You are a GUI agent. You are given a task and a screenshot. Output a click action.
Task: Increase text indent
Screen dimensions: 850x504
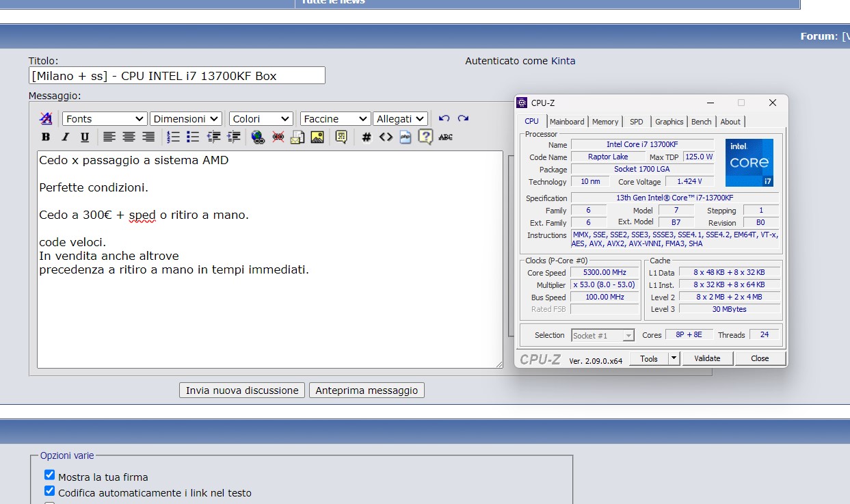[233, 137]
